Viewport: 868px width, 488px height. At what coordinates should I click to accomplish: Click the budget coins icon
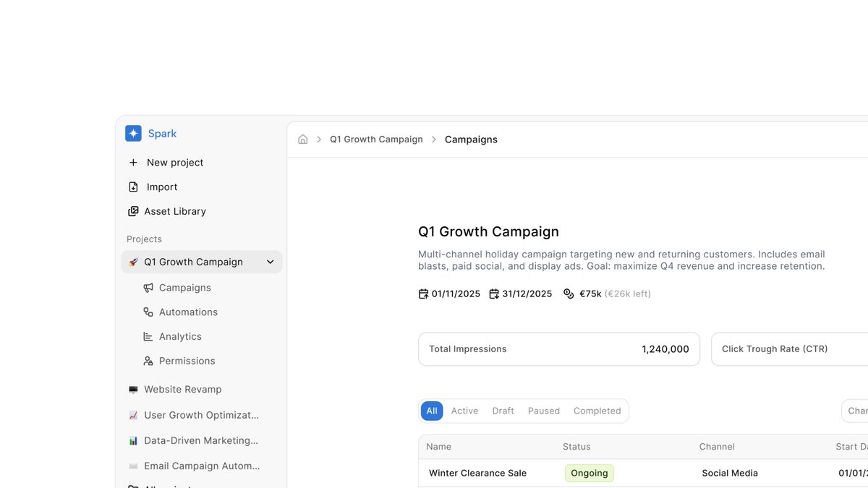[569, 294]
